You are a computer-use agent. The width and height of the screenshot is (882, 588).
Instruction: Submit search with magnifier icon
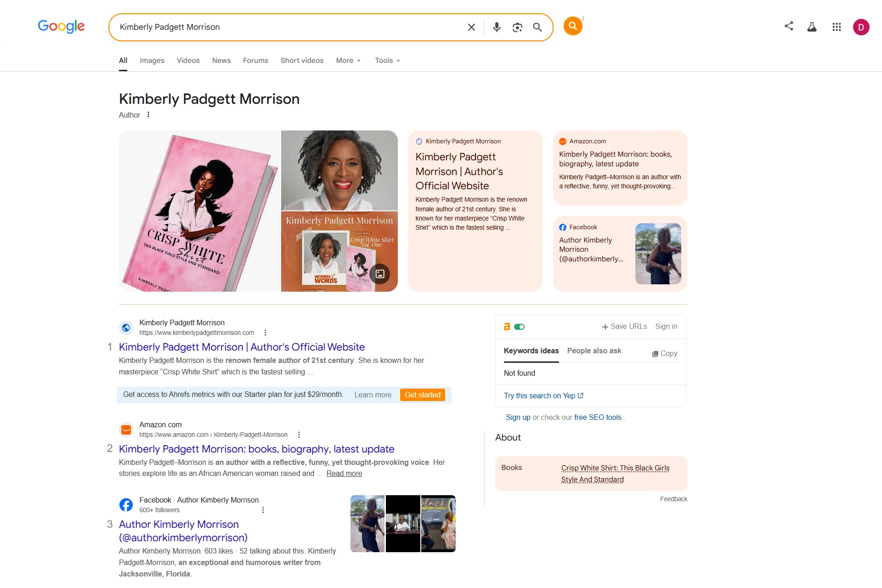tap(537, 27)
